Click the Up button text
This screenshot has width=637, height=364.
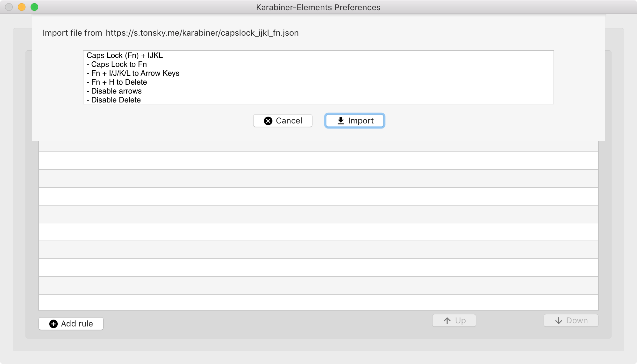(x=460, y=321)
